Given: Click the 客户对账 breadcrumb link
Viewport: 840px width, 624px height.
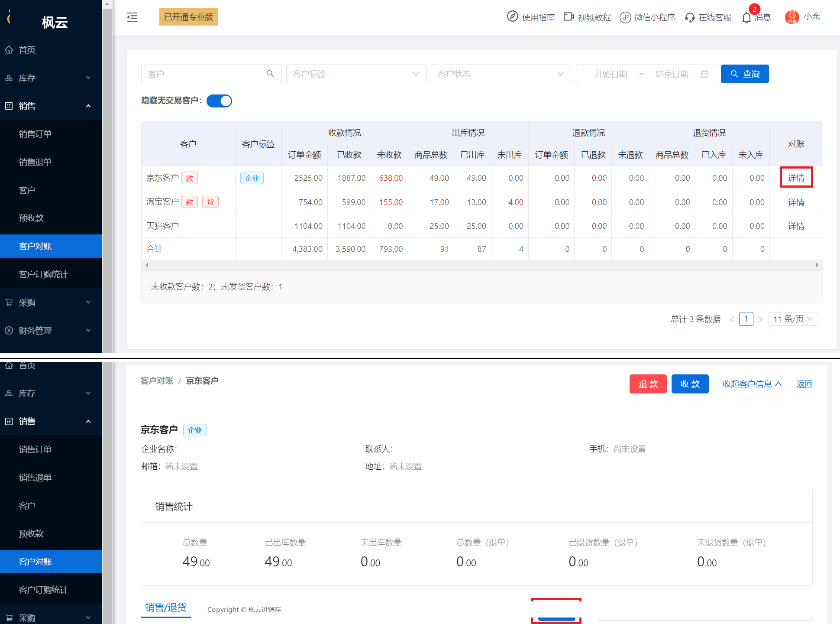Looking at the screenshot, I should click(157, 380).
